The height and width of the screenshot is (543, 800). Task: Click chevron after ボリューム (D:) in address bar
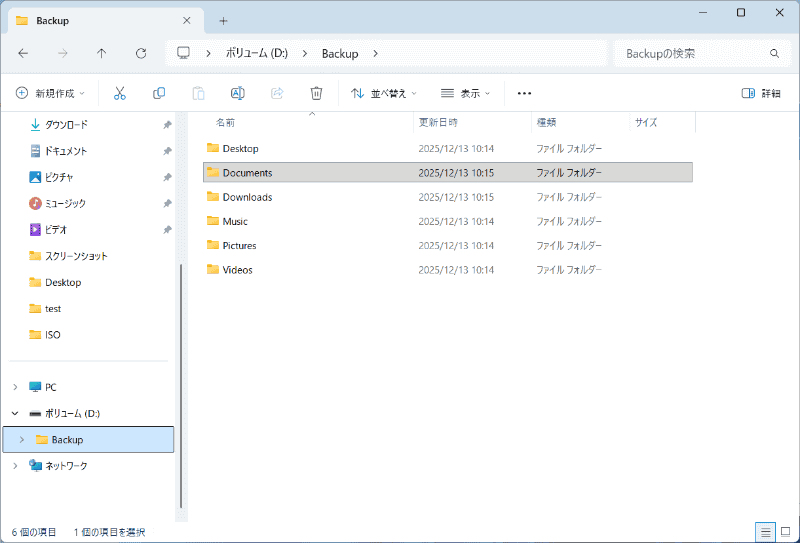[x=305, y=54]
